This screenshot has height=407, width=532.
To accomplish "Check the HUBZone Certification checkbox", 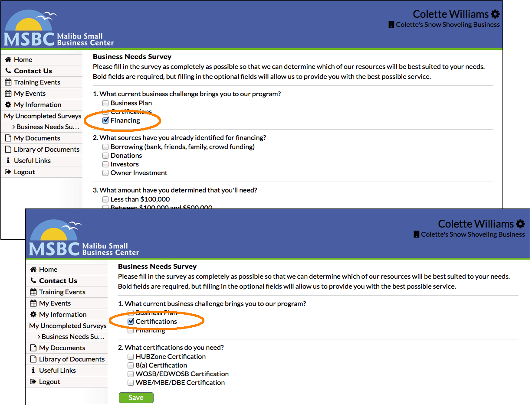I will (x=131, y=357).
